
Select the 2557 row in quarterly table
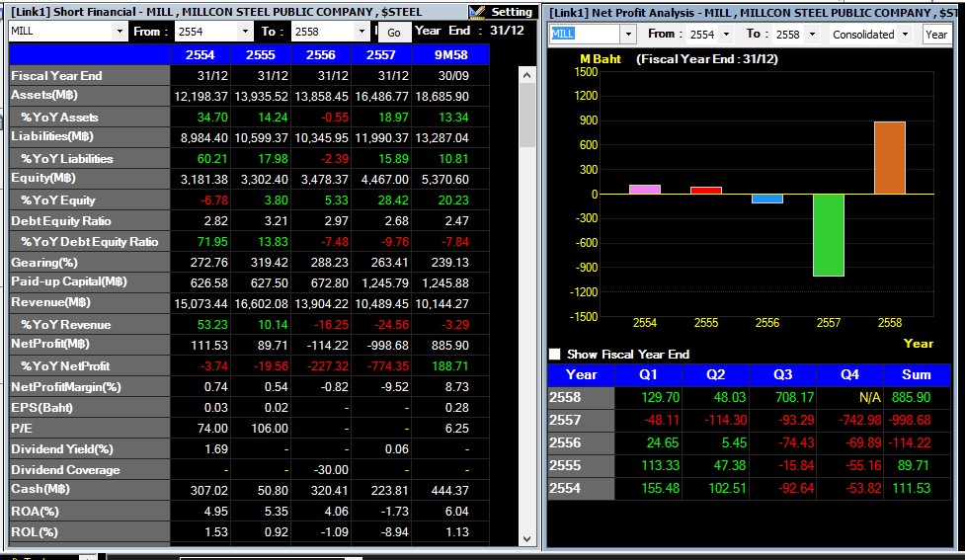[x=749, y=421]
